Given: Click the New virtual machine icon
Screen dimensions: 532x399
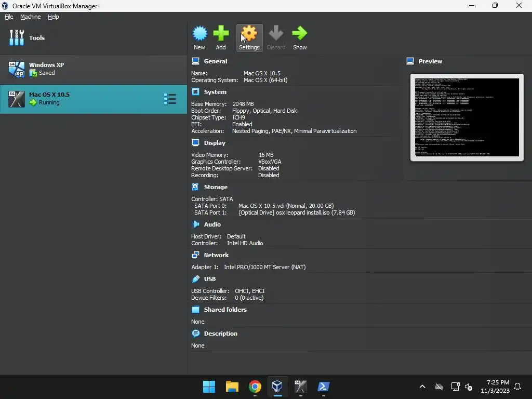Looking at the screenshot, I should click(x=200, y=34).
